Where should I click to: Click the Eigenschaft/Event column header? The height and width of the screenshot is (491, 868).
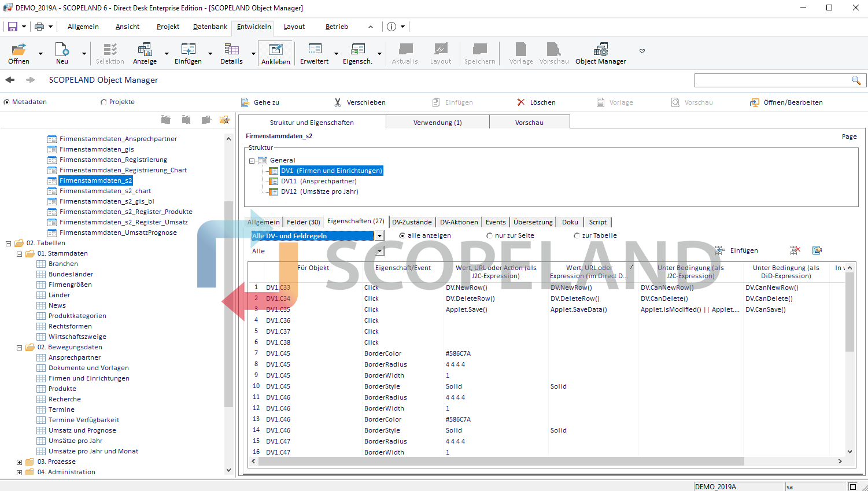[403, 268]
